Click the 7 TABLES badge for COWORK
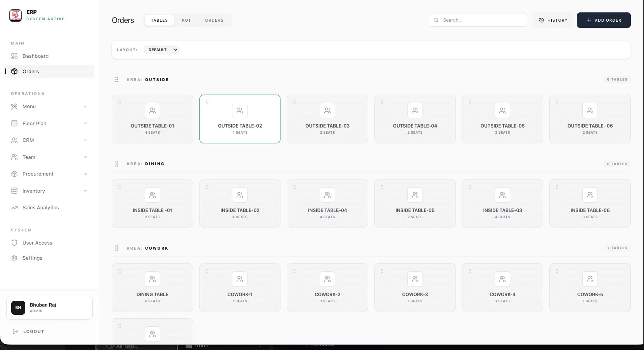 [617, 248]
